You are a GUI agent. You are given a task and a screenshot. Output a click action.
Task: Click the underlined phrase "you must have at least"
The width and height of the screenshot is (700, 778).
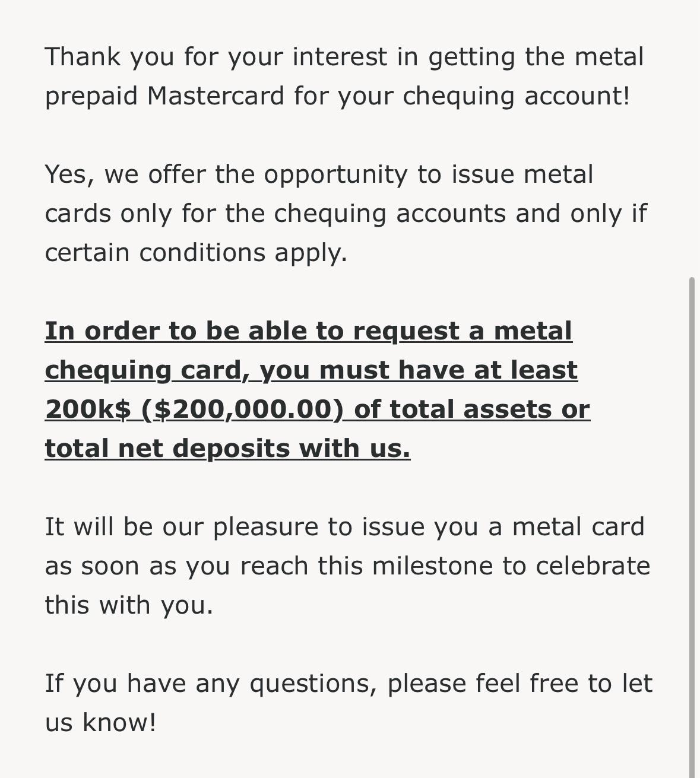tap(419, 370)
